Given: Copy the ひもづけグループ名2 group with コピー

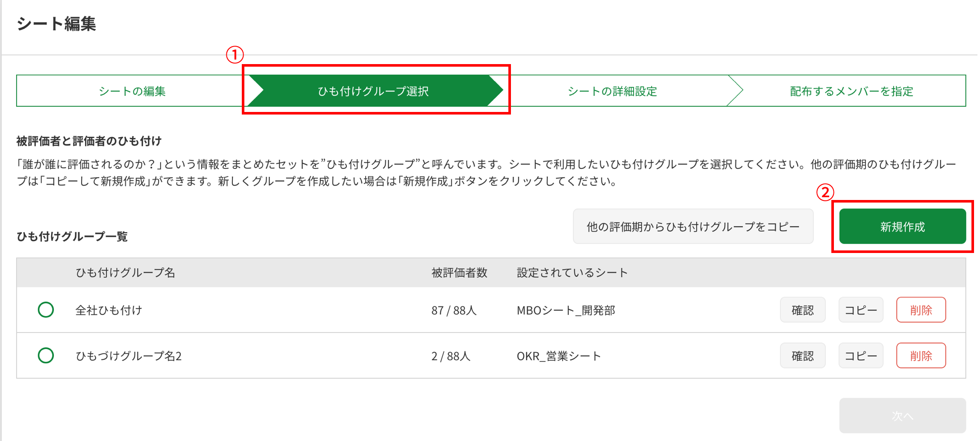Looking at the screenshot, I should click(x=860, y=356).
